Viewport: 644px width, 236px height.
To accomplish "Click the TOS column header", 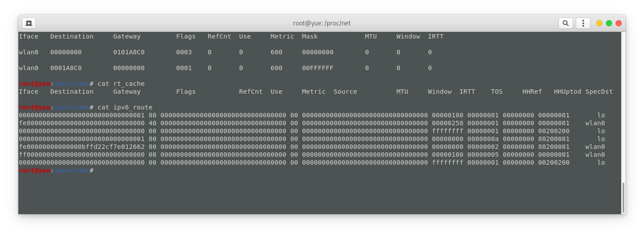I will [x=497, y=92].
